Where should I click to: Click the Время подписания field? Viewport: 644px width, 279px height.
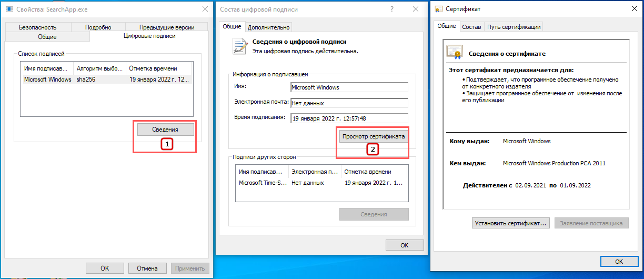349,118
